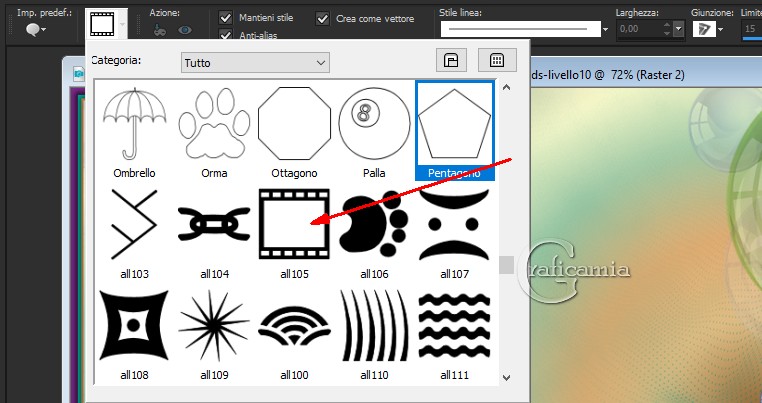The image size is (762, 403).
Task: Select the Palla eight-ball shape
Action: coord(374,126)
